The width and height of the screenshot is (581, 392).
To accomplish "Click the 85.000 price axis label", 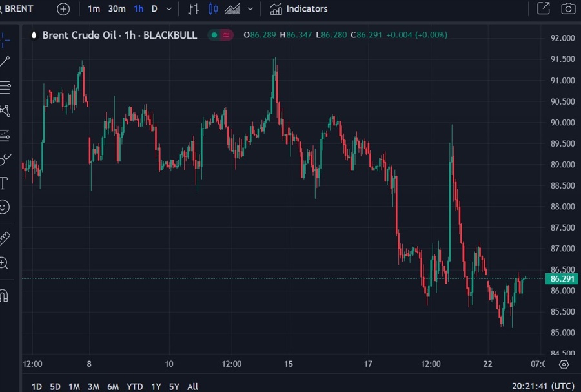I will (562, 333).
